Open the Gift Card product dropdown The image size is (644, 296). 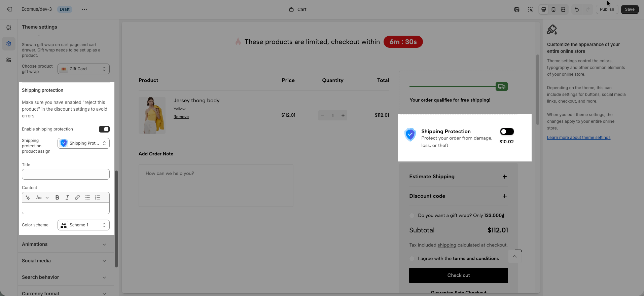tap(83, 69)
